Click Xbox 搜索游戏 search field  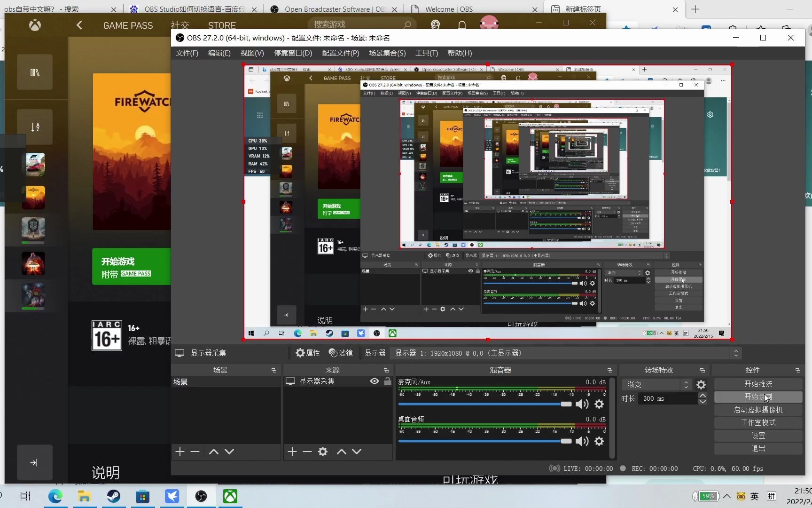363,24
